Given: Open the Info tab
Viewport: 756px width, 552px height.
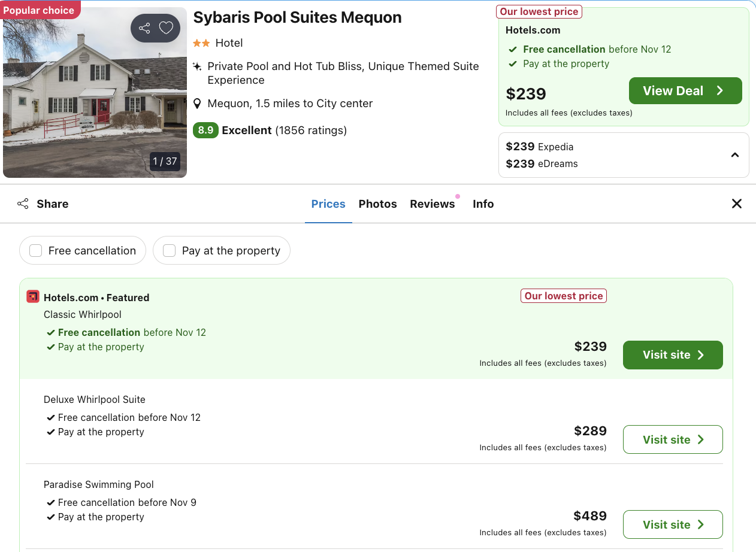Looking at the screenshot, I should click(x=483, y=204).
